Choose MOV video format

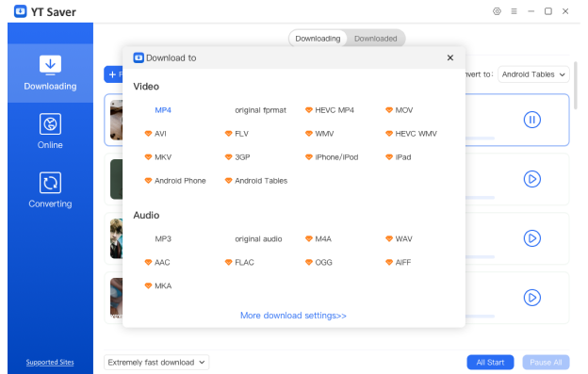pyautogui.click(x=399, y=110)
